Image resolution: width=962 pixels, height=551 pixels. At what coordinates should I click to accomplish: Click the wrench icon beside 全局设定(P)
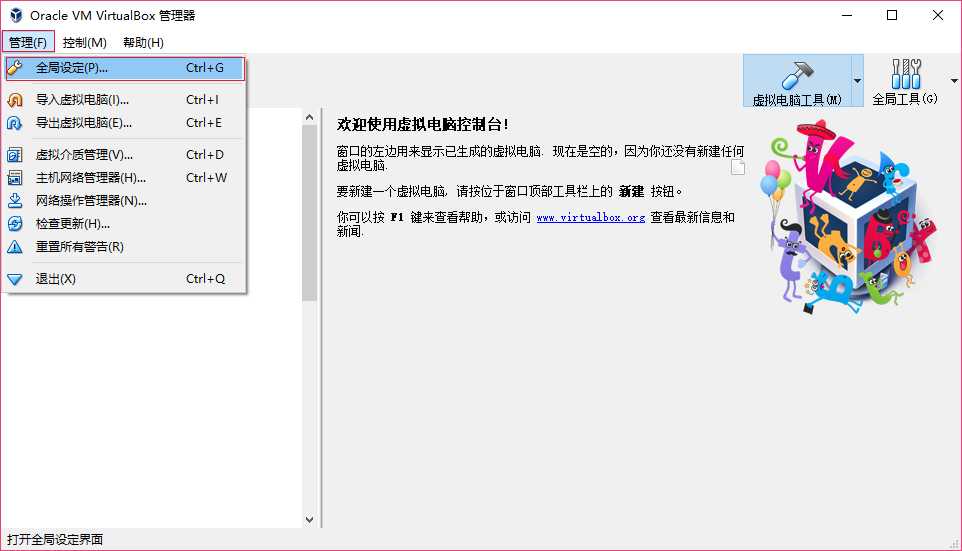point(15,67)
